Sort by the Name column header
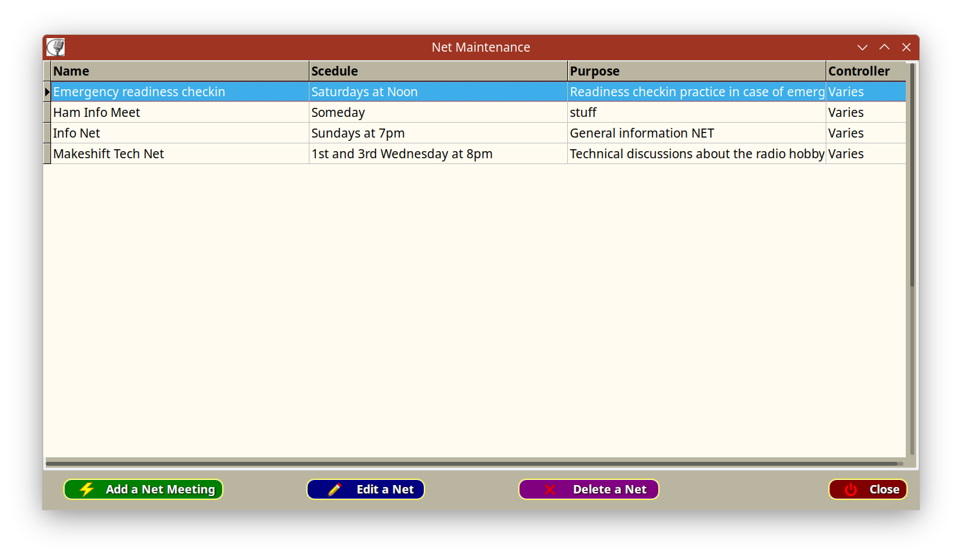 [180, 71]
